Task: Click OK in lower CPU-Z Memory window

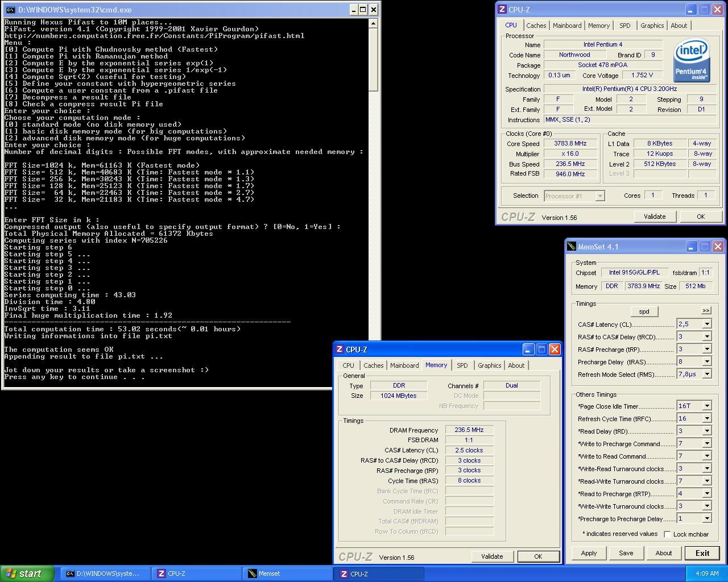Action: point(538,556)
